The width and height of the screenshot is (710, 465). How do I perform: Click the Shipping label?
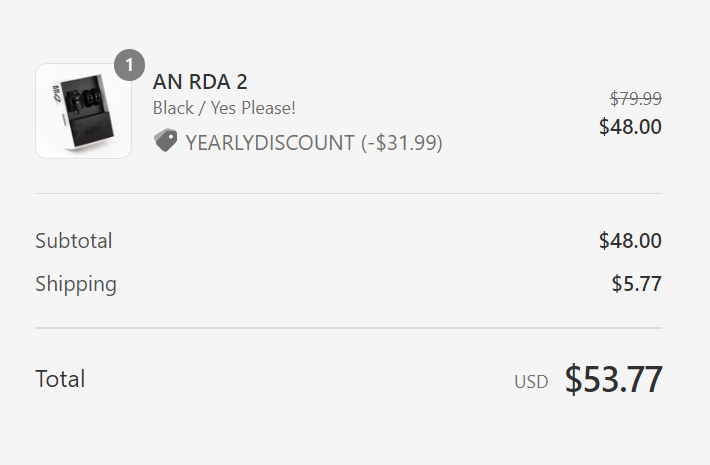[x=76, y=284]
